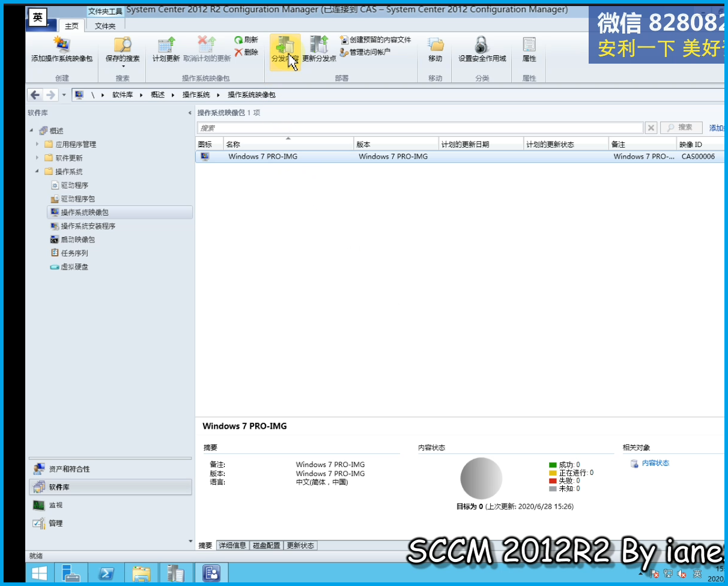728x586 pixels.
Task: Switch to 摘要 bottom tab
Action: point(205,545)
